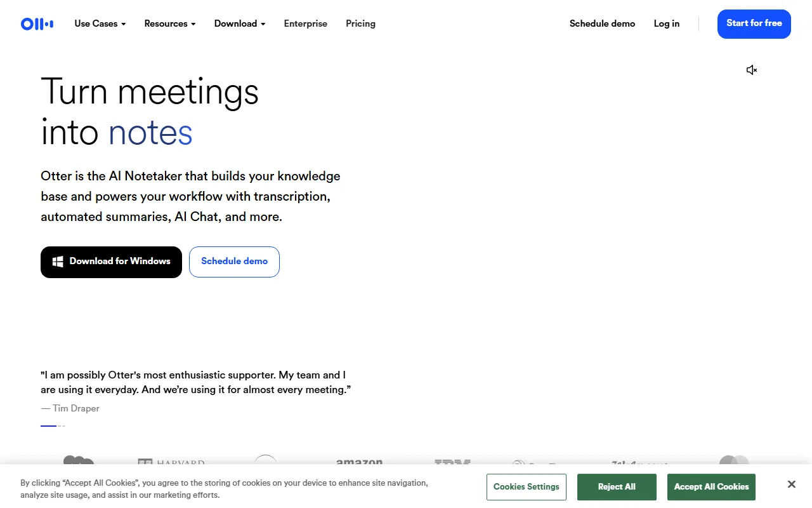Click Start for free button
The image size is (812, 508).
tap(754, 24)
